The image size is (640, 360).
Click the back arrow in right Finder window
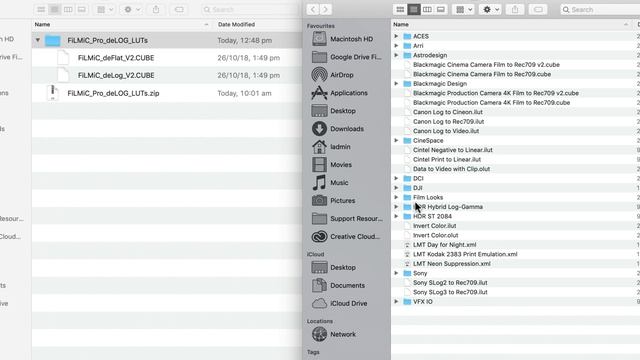tap(313, 9)
